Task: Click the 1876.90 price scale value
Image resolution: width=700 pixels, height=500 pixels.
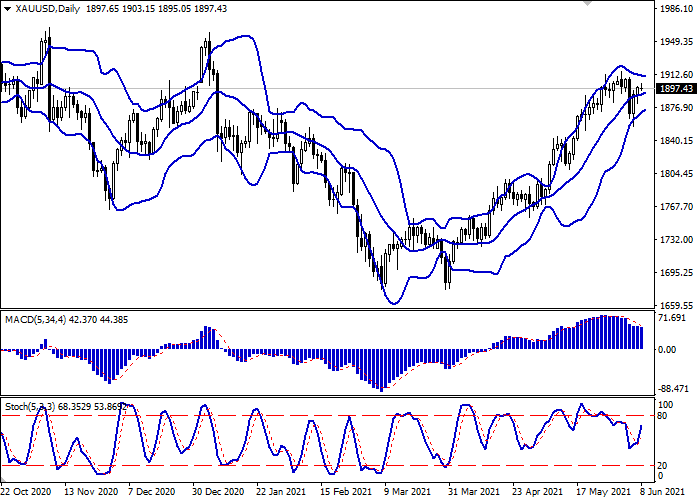Action: 676,108
